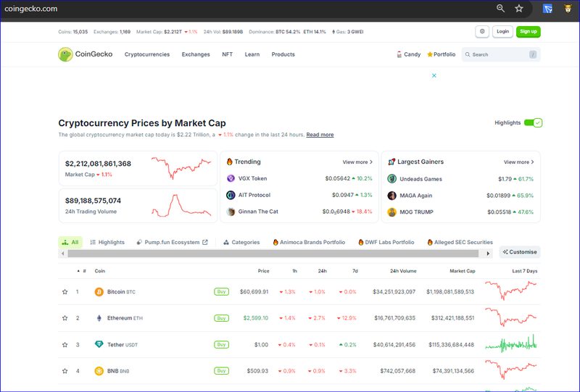Select the All tab
Screen dimensions: 580x392
pyautogui.click(x=70, y=242)
